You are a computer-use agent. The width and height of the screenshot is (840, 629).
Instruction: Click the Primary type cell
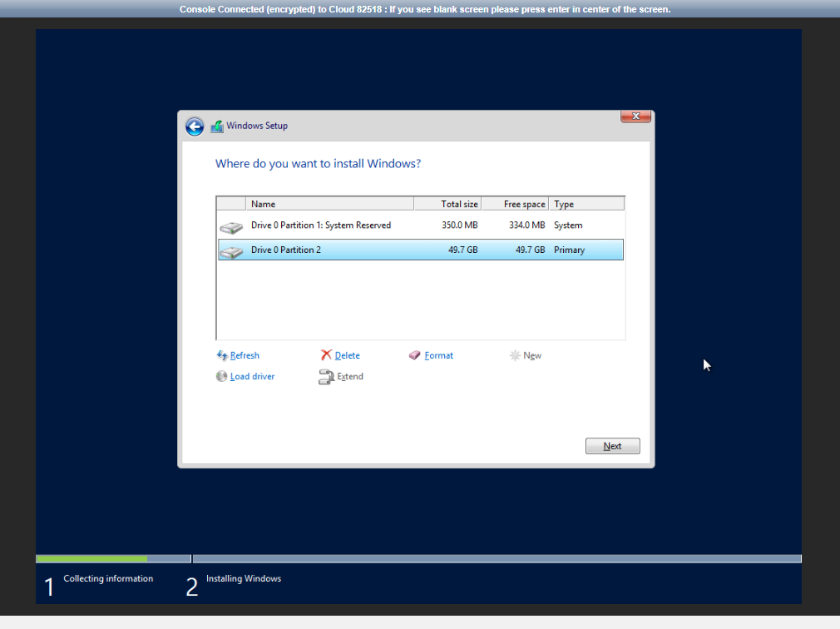coord(569,250)
